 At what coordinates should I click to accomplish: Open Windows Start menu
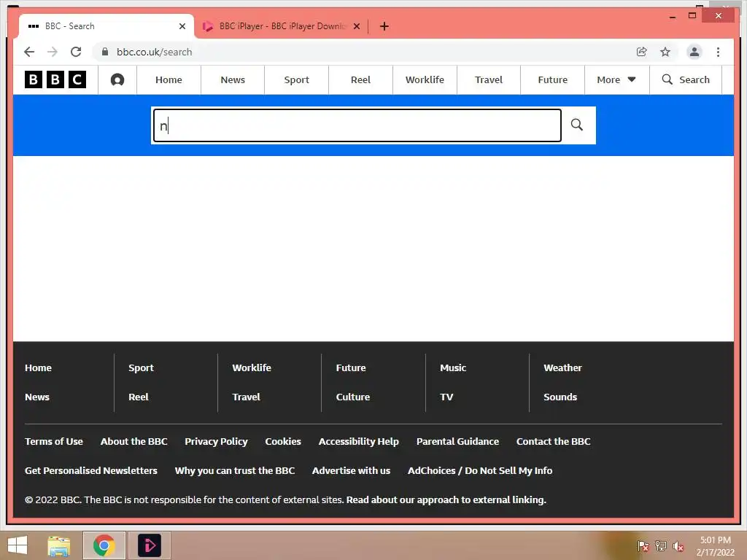(18, 545)
